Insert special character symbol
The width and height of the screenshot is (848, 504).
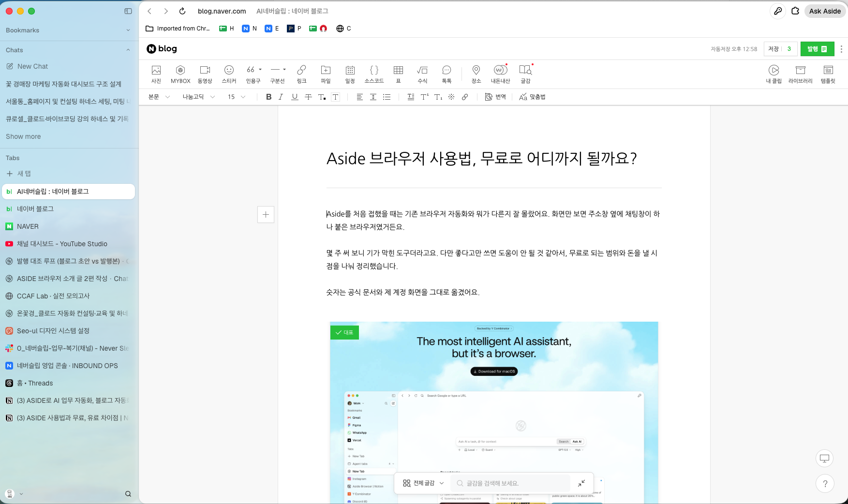[451, 97]
